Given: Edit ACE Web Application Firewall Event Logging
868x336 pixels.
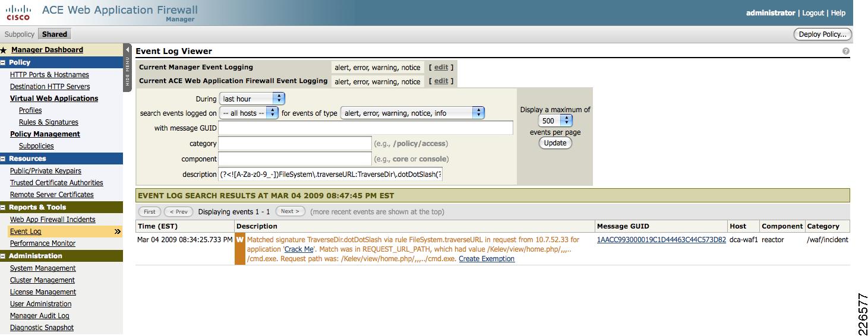Looking at the screenshot, I should pos(441,81).
